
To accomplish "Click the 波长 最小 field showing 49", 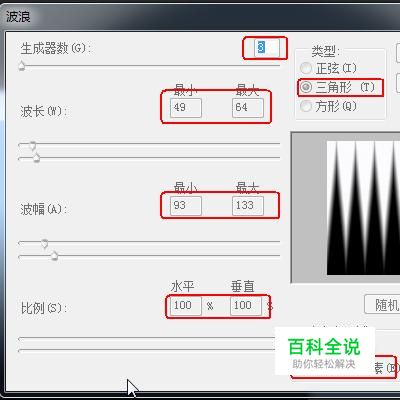I will (186, 107).
